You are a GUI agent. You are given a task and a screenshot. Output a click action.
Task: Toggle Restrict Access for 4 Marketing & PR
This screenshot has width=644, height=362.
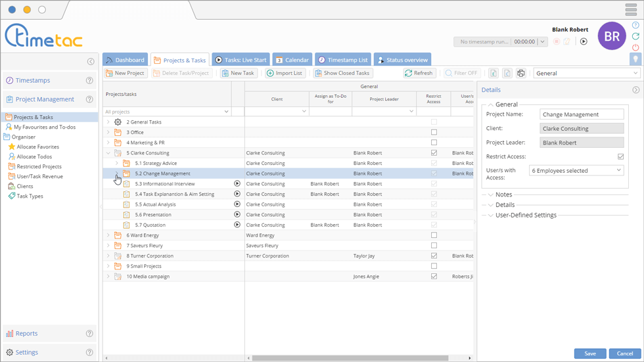(x=434, y=143)
